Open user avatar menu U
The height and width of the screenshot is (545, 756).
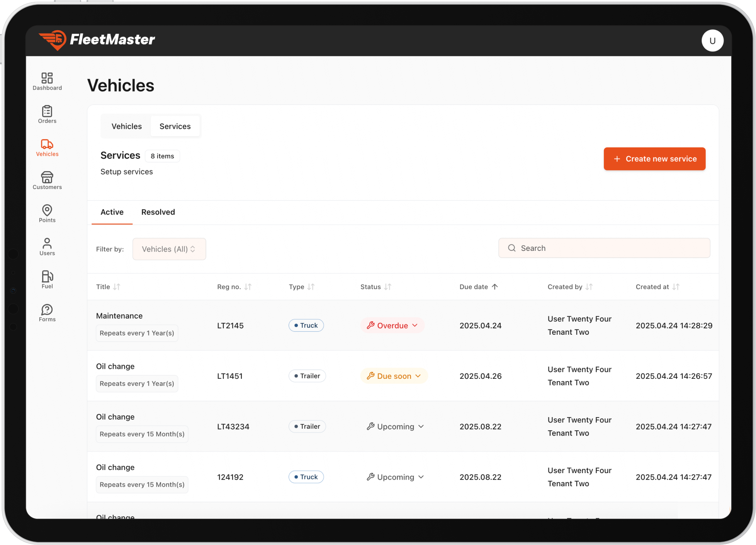click(x=712, y=41)
